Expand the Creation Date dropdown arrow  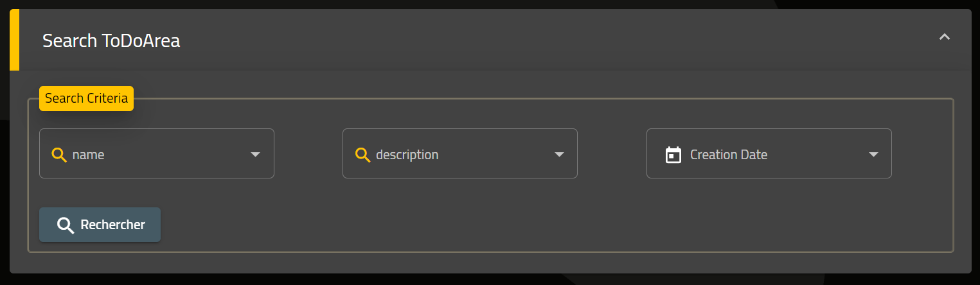[873, 155]
